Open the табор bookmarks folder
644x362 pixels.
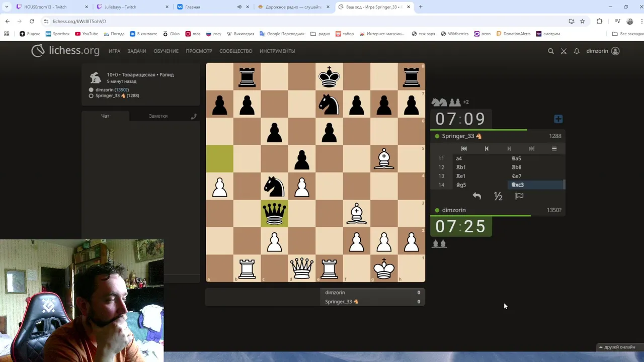345,34
